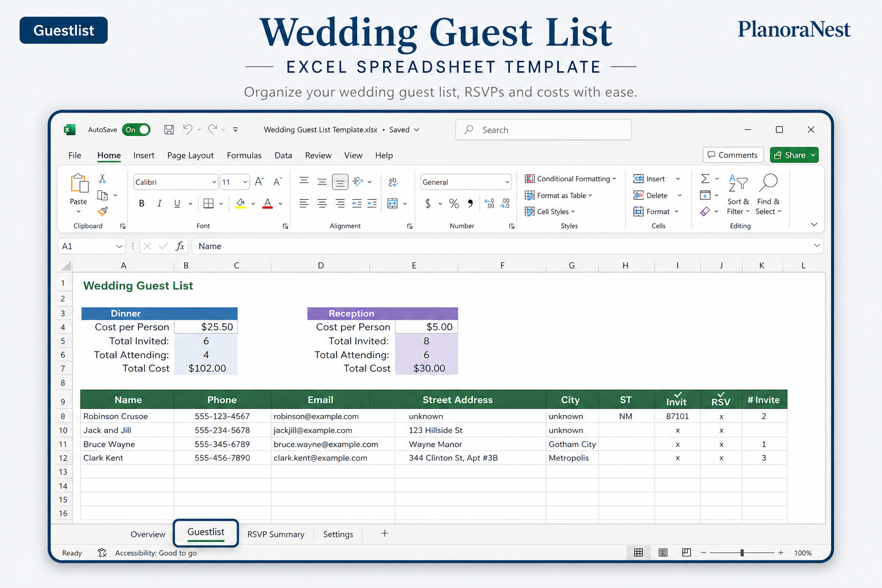Image resolution: width=882 pixels, height=588 pixels.
Task: Open Sort & Filter
Action: tap(738, 194)
